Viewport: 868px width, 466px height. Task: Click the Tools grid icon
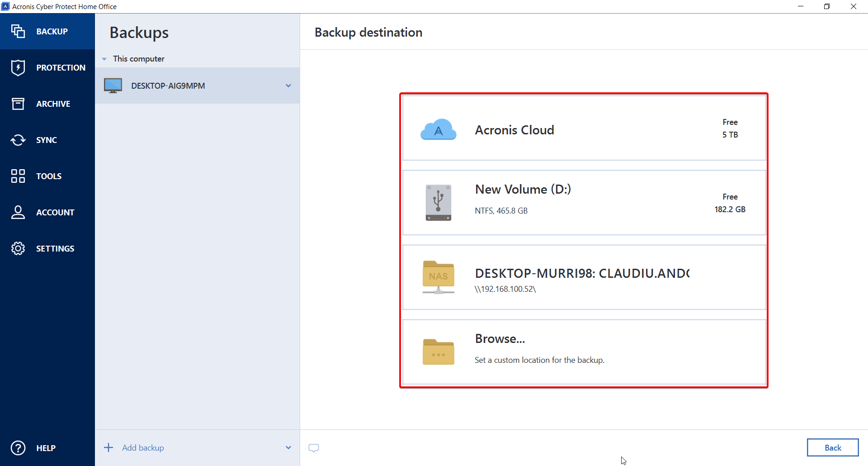(x=18, y=176)
